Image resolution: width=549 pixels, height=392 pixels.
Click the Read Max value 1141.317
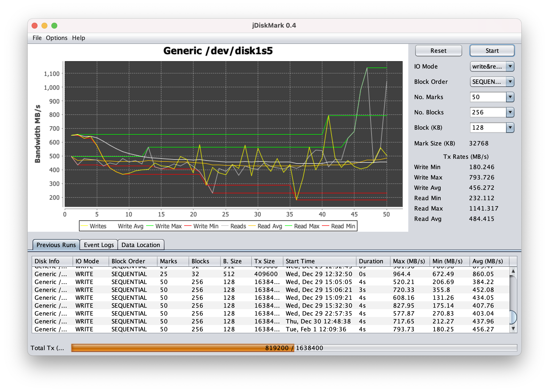pos(484,208)
